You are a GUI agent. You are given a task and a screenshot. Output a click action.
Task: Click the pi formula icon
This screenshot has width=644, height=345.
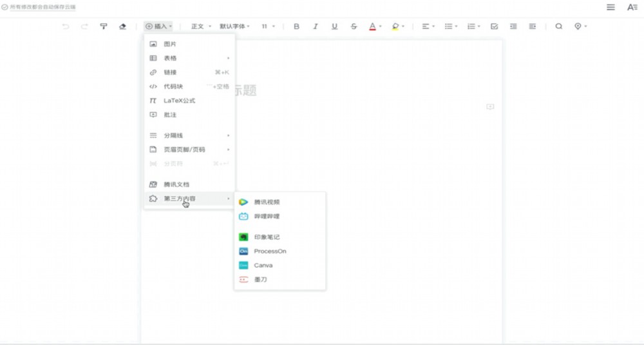pos(153,101)
